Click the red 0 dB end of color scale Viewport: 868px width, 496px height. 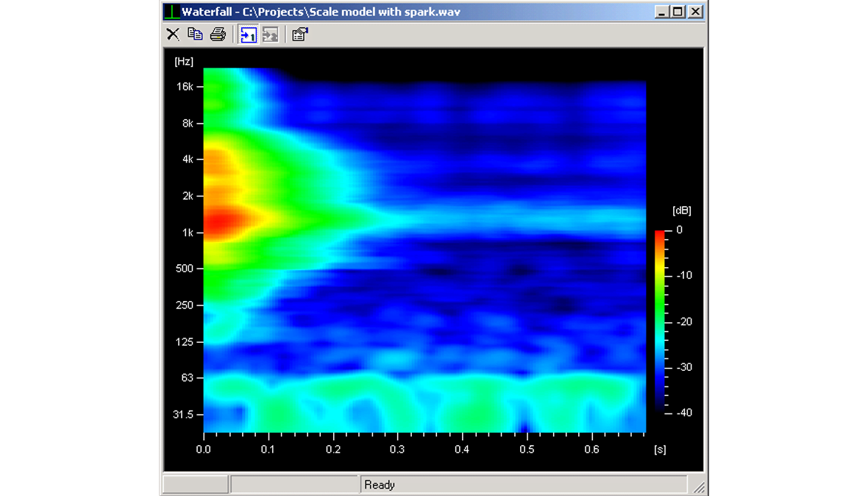(660, 234)
